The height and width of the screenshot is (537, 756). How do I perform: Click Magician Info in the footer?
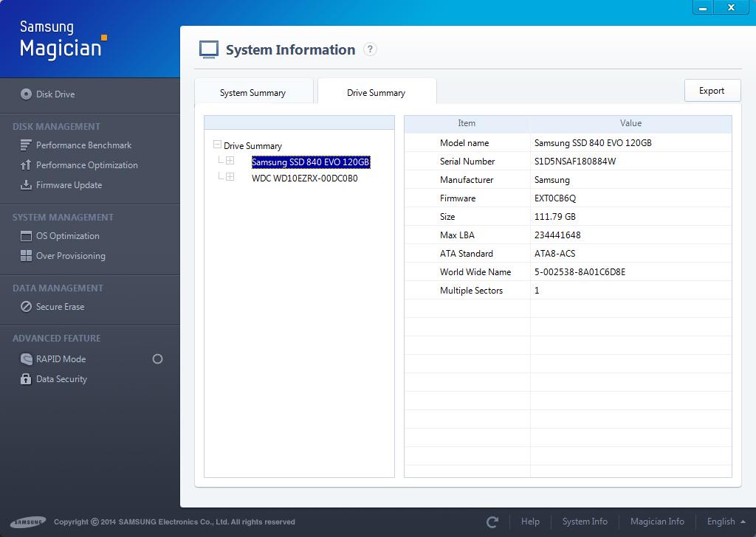[x=657, y=522]
